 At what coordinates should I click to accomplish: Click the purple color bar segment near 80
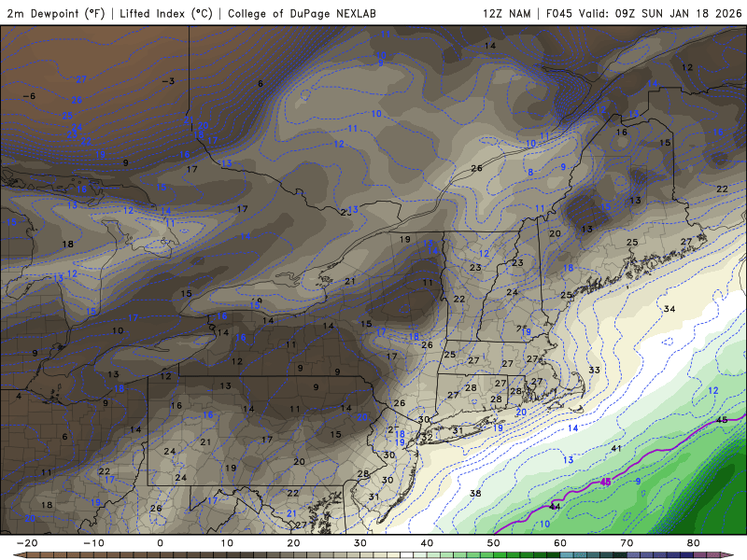pos(699,555)
